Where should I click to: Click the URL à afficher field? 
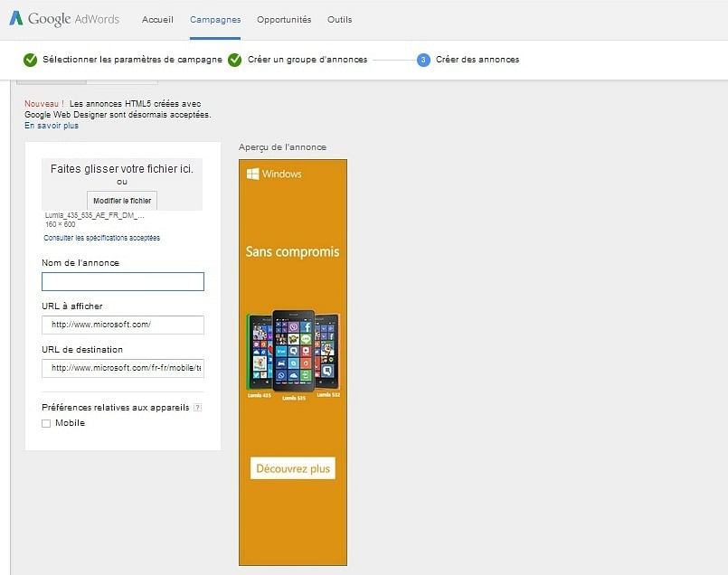pos(123,325)
